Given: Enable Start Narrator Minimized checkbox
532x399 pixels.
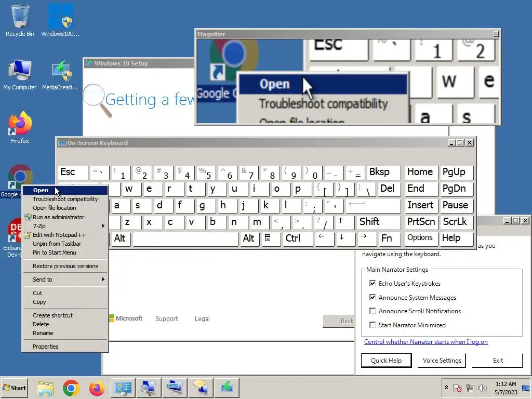Looking at the screenshot, I should (x=373, y=325).
